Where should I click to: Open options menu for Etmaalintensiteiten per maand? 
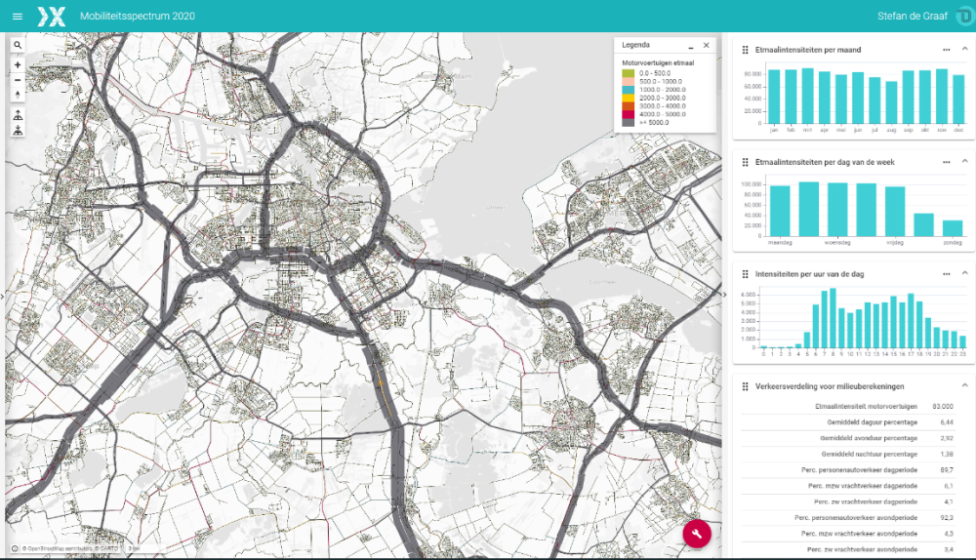[x=946, y=50]
